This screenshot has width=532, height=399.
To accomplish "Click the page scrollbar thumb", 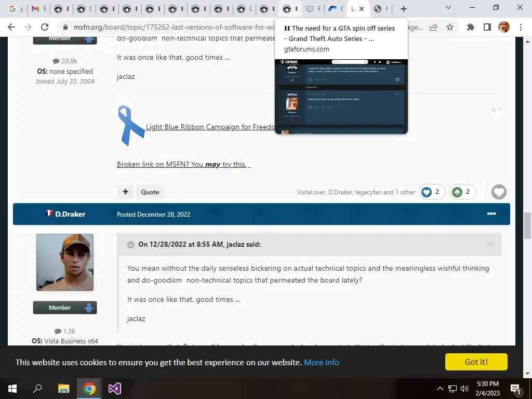I will (528, 225).
